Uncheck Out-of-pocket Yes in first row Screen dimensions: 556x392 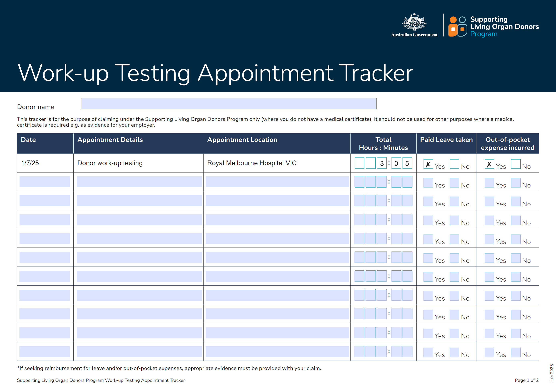click(x=489, y=164)
